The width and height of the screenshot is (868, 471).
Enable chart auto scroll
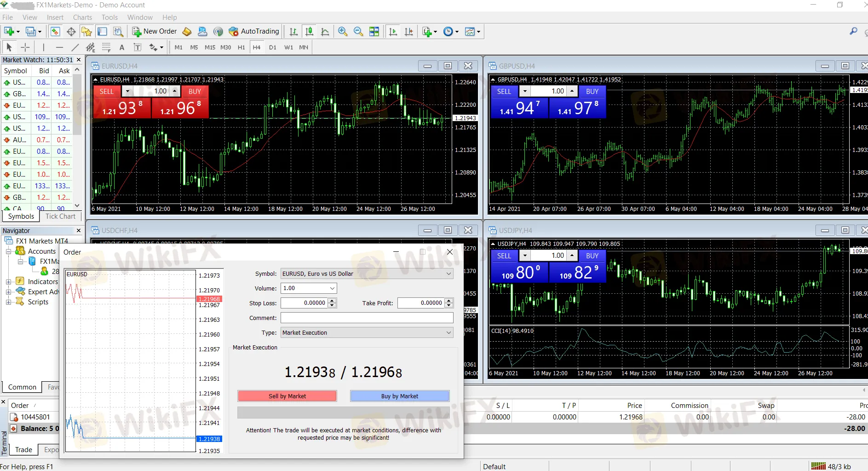[393, 31]
